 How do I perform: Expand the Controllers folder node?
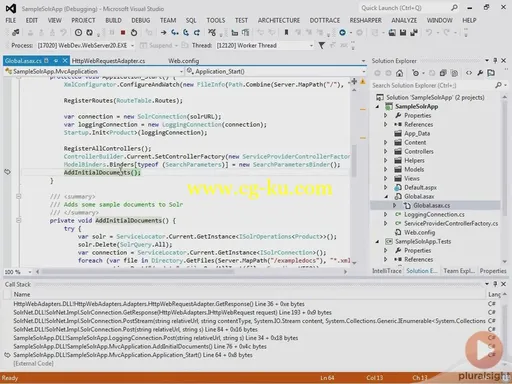pos(386,151)
